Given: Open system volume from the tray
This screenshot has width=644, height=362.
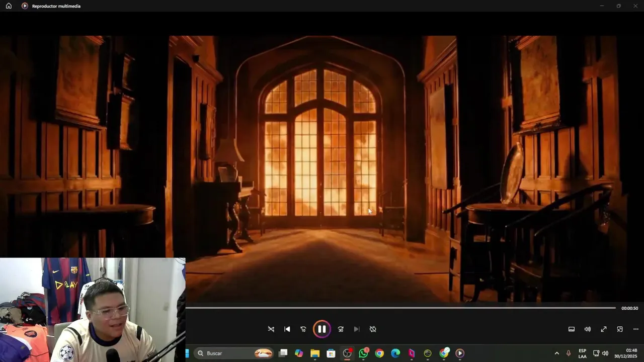Looking at the screenshot, I should (x=605, y=353).
